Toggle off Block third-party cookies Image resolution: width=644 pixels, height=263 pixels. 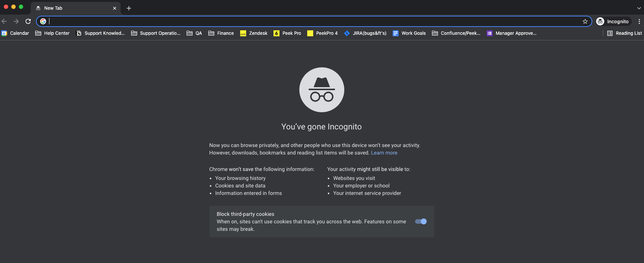[x=421, y=221]
